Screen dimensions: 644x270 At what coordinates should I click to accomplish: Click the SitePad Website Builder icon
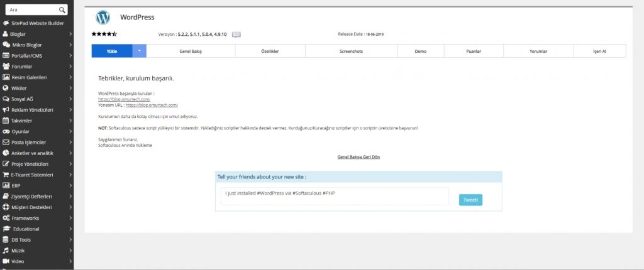(x=6, y=23)
